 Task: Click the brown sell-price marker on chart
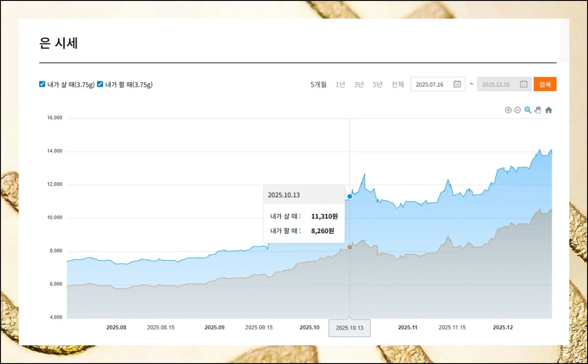[x=349, y=247]
